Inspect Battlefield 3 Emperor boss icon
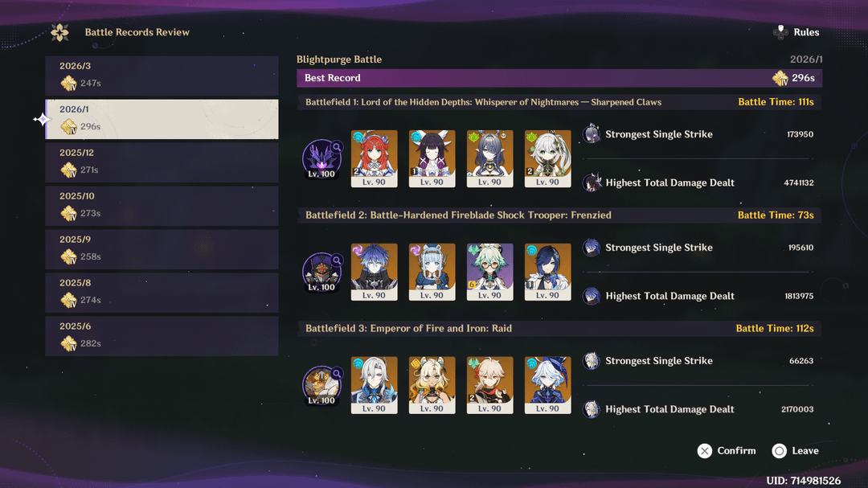The image size is (868, 488). coord(321,385)
